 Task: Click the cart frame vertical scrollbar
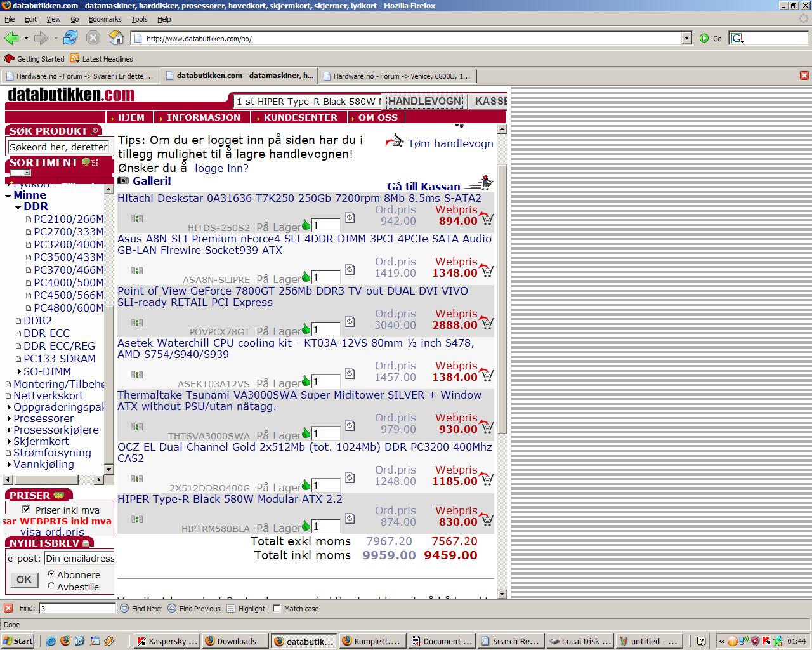pyautogui.click(x=502, y=361)
